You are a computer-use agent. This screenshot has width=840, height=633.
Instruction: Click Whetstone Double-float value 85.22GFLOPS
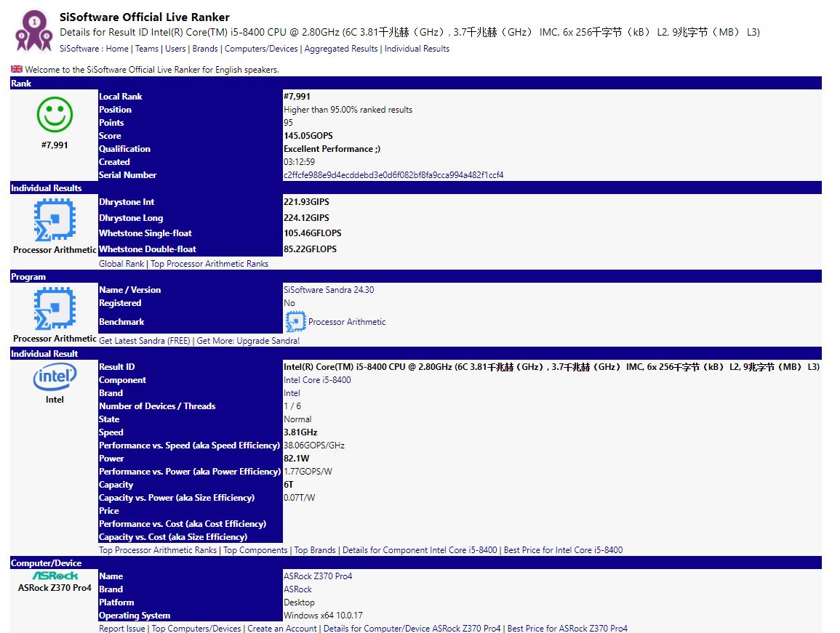(x=310, y=249)
